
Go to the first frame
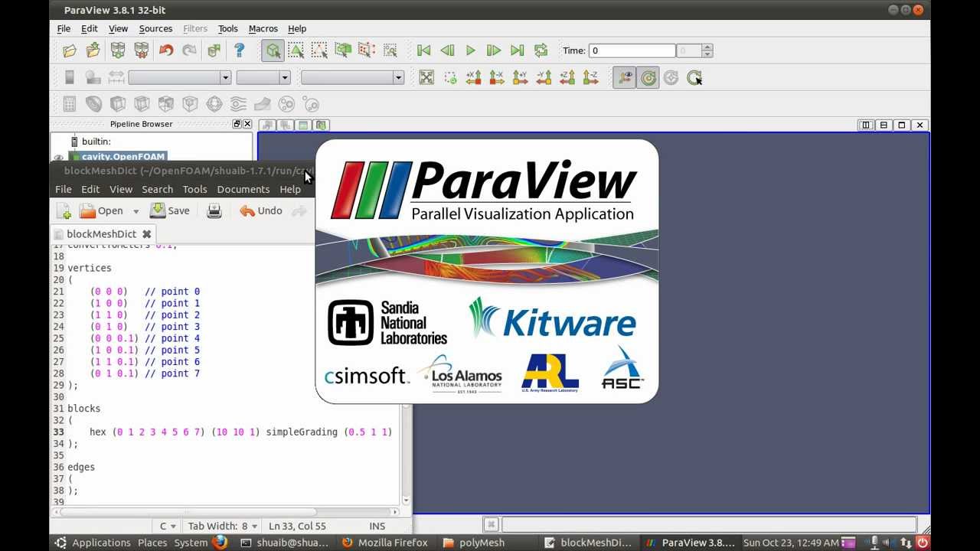[x=423, y=51]
